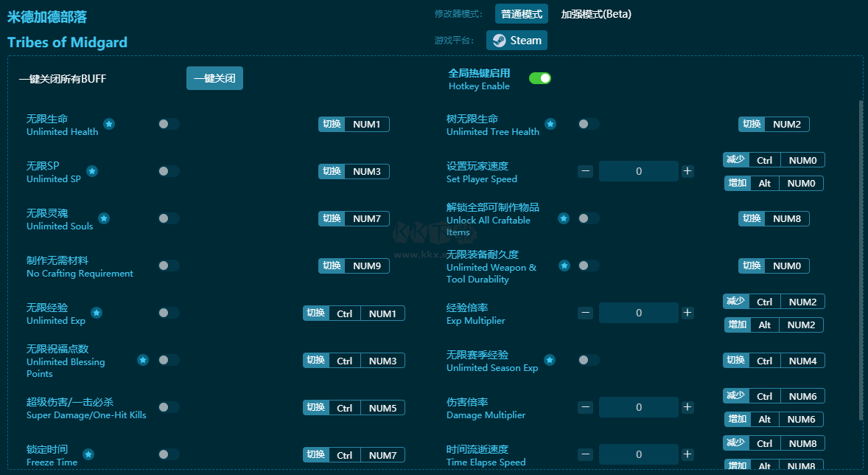Increase Exp Multiplier with plus button
Image resolution: width=868 pixels, height=475 pixels.
point(687,313)
